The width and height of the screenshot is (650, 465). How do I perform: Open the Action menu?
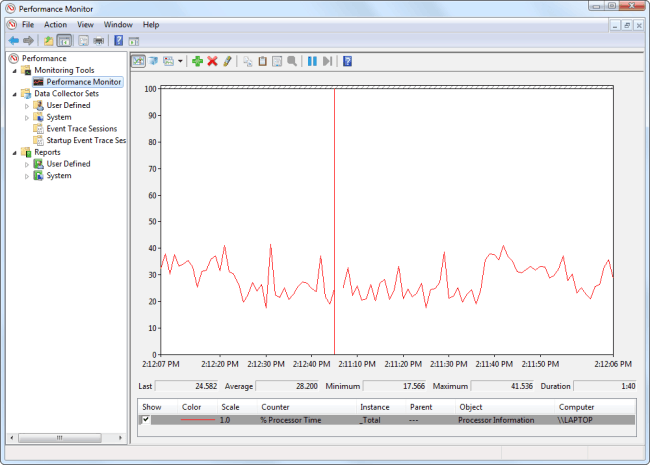[55, 24]
